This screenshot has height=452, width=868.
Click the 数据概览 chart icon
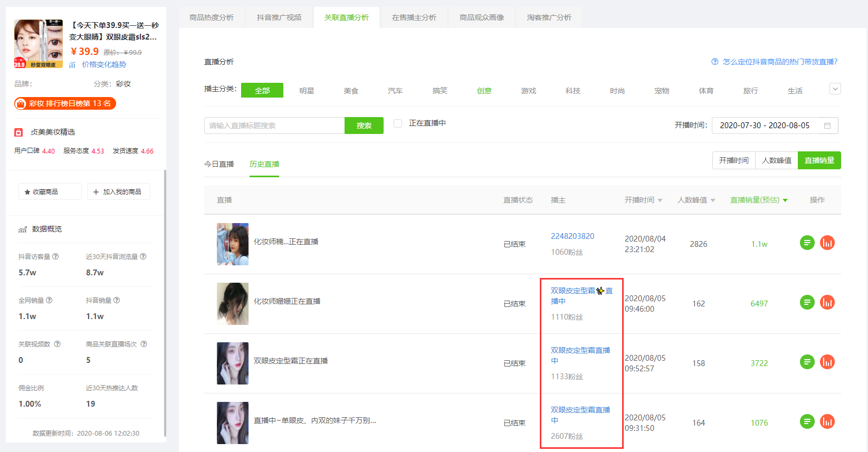tap(23, 229)
